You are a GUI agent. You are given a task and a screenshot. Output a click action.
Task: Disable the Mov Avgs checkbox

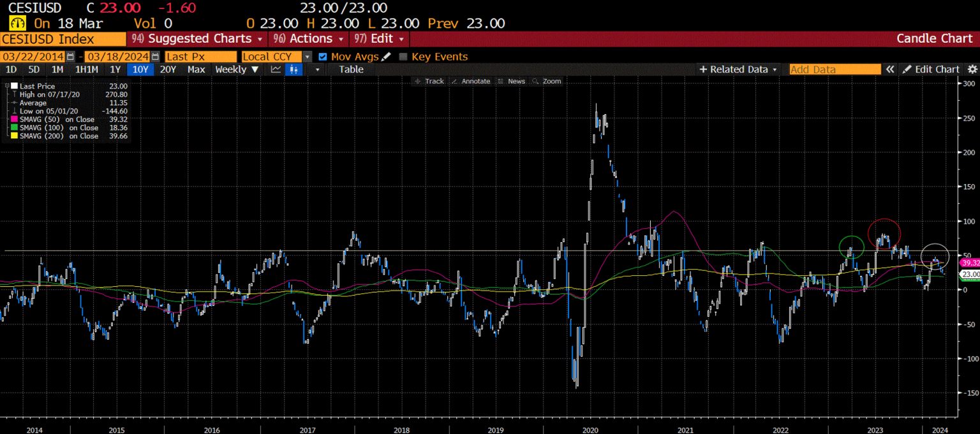pos(323,56)
